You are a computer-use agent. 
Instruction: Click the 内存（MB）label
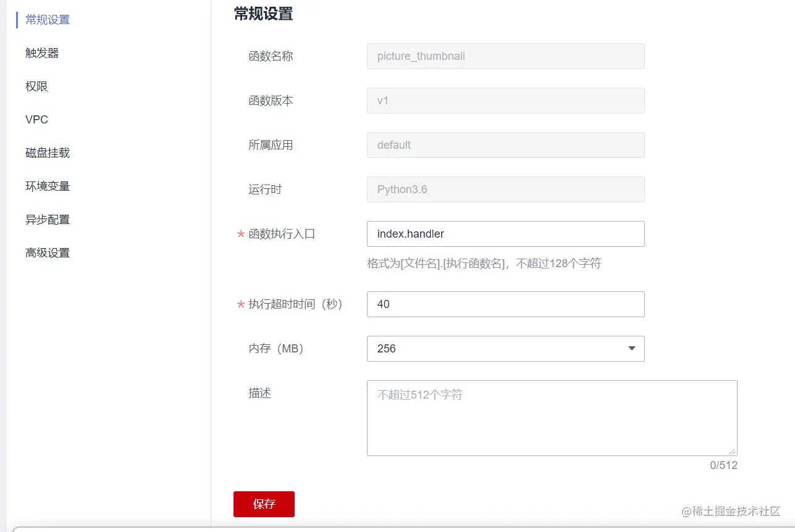pyautogui.click(x=276, y=349)
